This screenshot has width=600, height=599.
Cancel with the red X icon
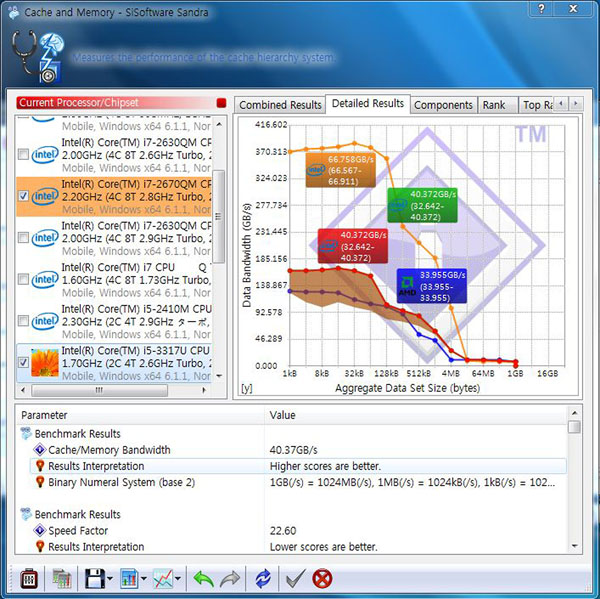click(x=322, y=578)
